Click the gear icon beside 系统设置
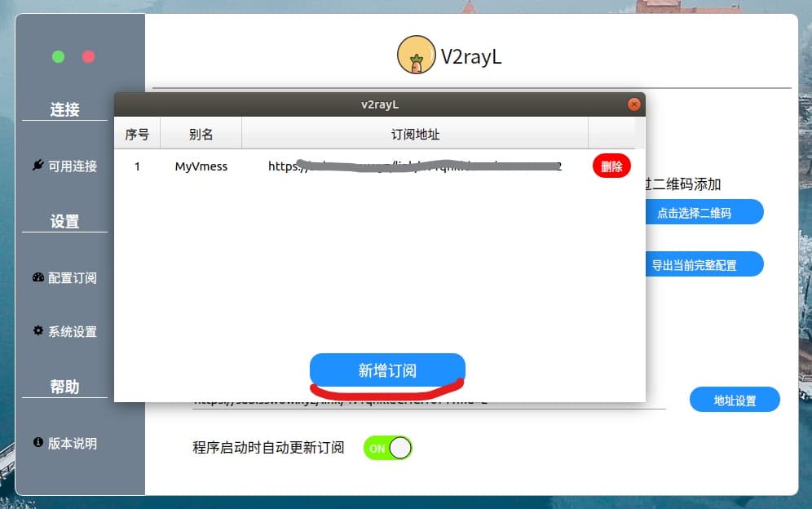The image size is (812, 509). 38,330
